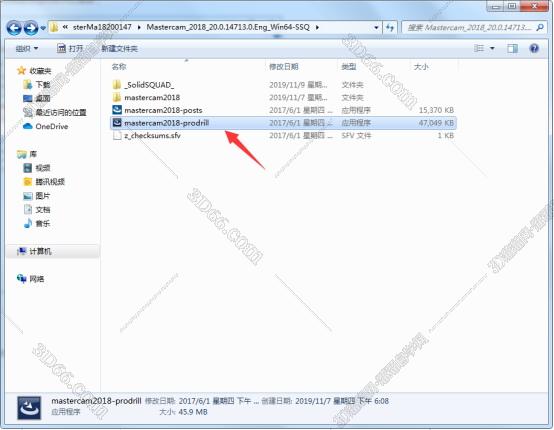Click the details pane mastercam2018-prodrill thumbnail
Image resolution: width=554 pixels, height=430 pixels.
(x=29, y=408)
